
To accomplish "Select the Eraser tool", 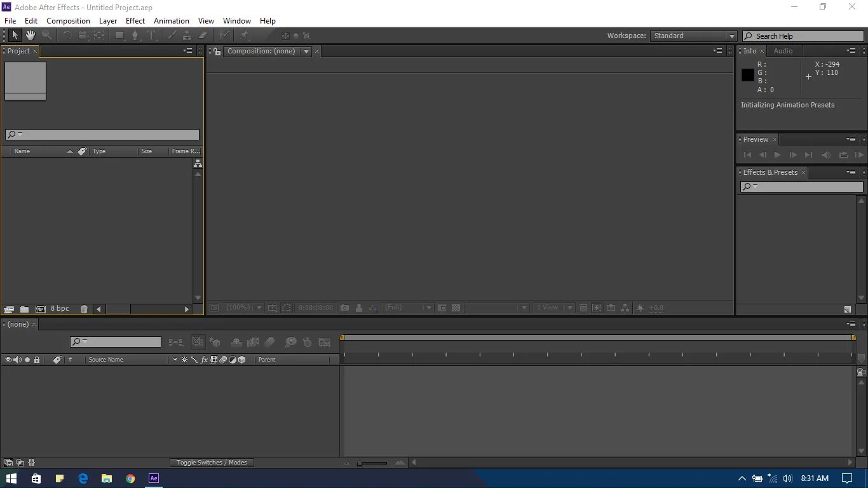I will [x=203, y=36].
